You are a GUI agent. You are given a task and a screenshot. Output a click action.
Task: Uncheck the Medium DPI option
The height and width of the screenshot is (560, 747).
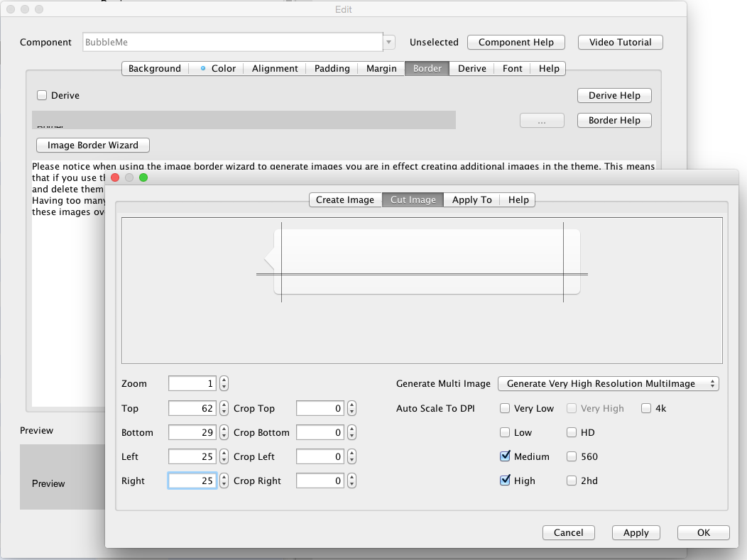[x=506, y=456]
